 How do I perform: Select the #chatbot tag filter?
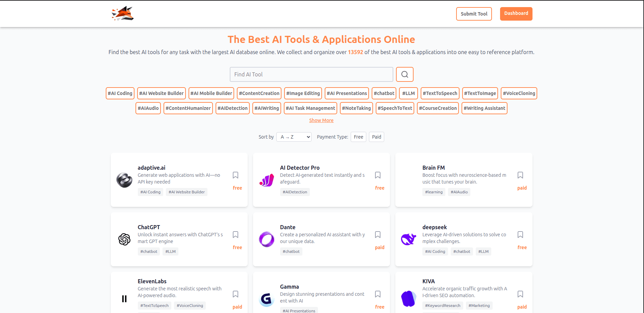click(x=384, y=93)
